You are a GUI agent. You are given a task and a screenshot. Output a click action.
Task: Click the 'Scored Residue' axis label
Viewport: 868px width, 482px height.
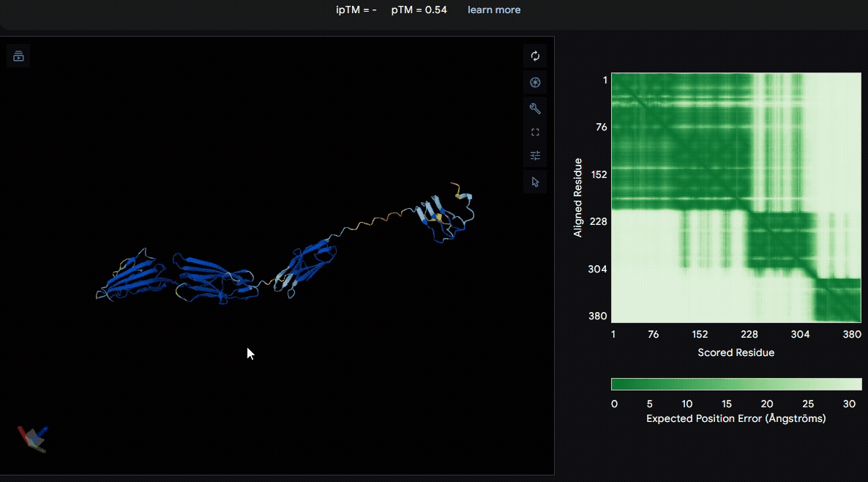tap(736, 352)
